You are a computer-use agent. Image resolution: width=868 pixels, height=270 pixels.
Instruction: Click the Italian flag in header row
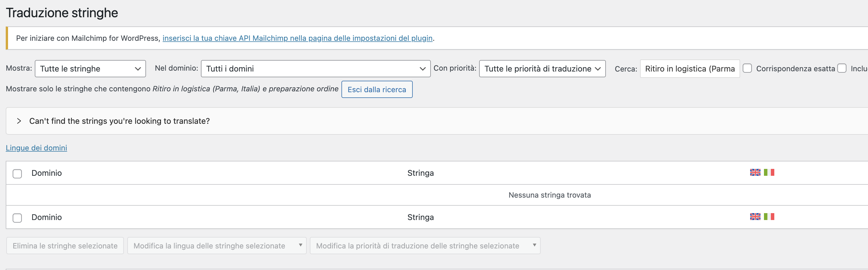(x=769, y=172)
